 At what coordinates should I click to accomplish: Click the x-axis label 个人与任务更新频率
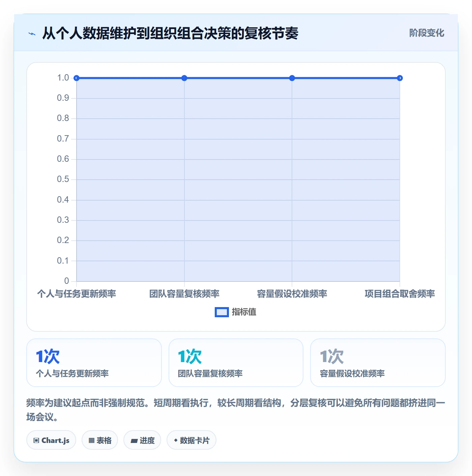pos(77,294)
